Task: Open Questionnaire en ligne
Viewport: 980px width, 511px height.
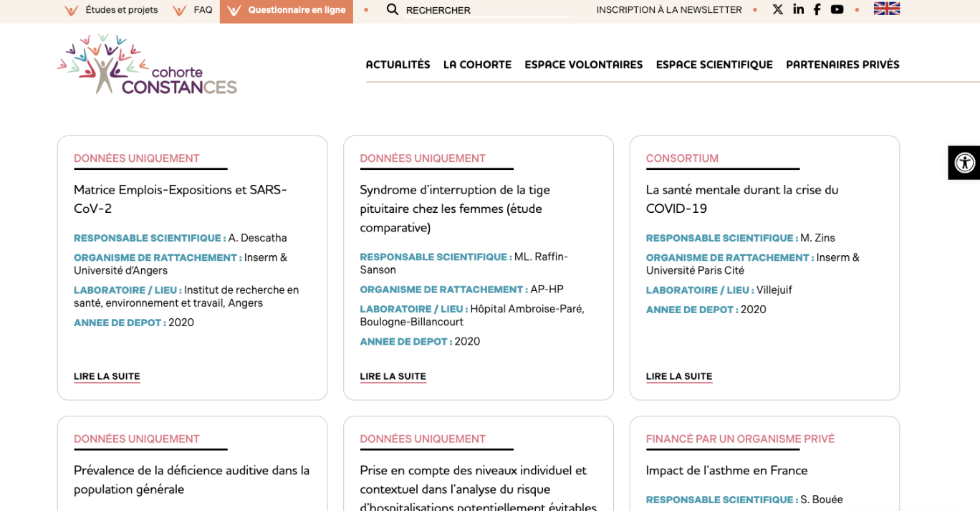Action: pyautogui.click(x=287, y=11)
